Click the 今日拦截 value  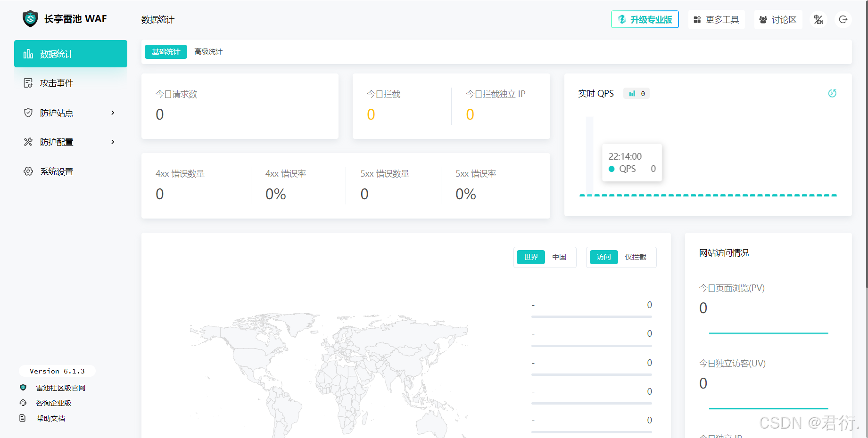pyautogui.click(x=371, y=114)
